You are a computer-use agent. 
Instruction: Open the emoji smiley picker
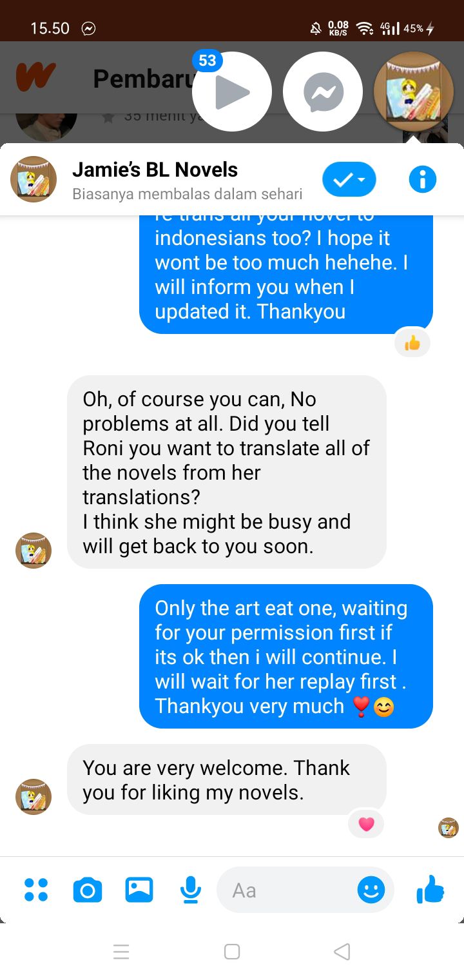pos(371,890)
